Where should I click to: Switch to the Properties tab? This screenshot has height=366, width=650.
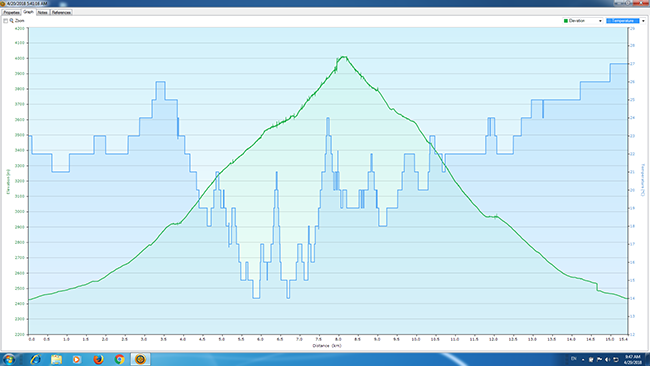tap(11, 12)
